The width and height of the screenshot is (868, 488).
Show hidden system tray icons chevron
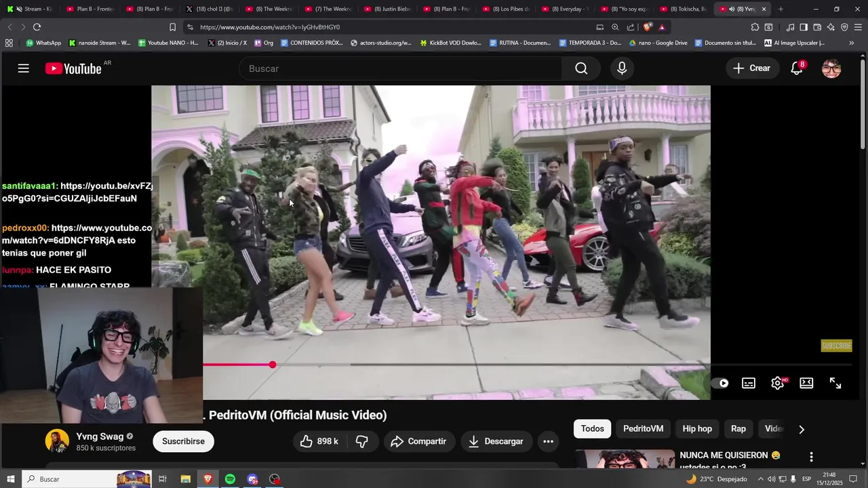pos(759,479)
